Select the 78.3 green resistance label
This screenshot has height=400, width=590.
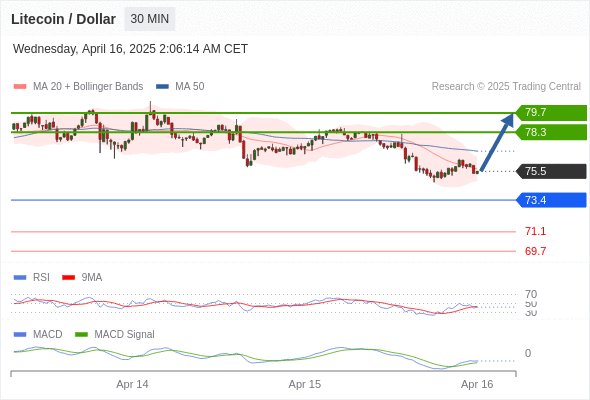551,132
